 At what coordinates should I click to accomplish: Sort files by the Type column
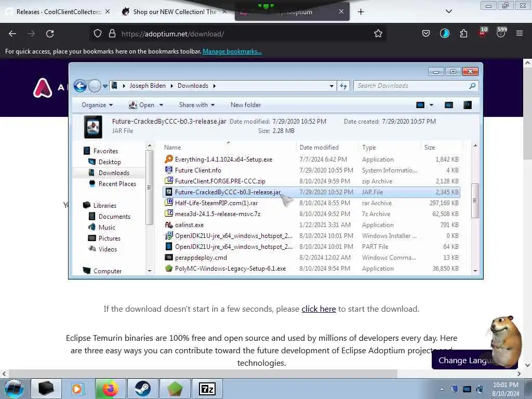click(x=390, y=147)
